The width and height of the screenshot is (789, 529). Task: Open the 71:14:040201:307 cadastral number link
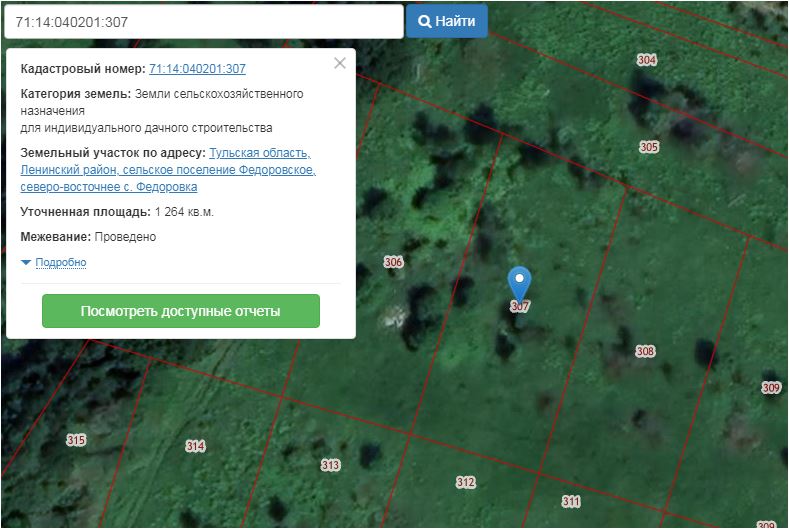197,69
